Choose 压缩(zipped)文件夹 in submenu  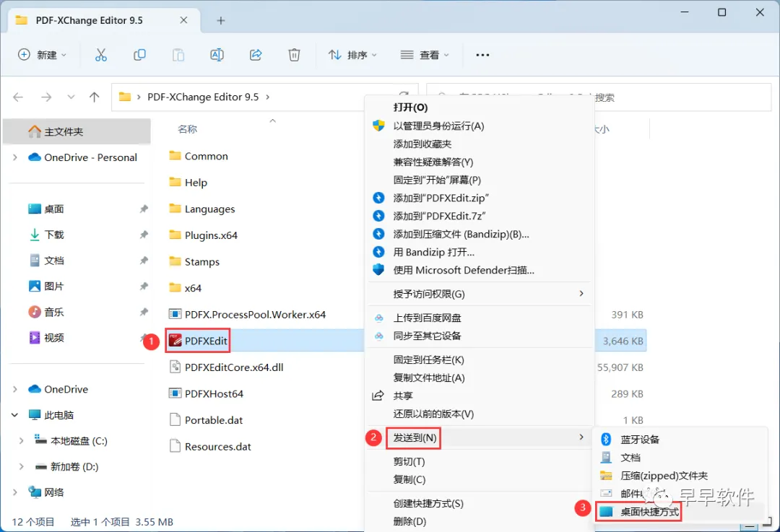click(x=664, y=476)
